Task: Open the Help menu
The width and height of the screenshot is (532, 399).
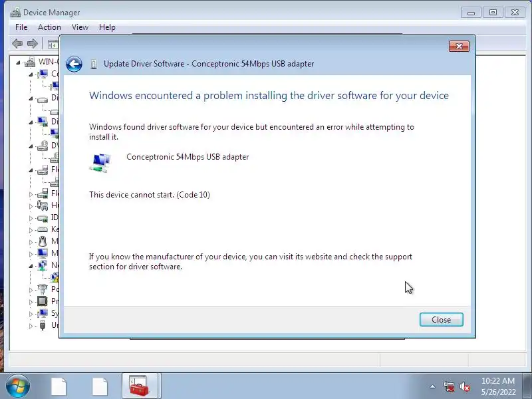Action: pos(107,27)
